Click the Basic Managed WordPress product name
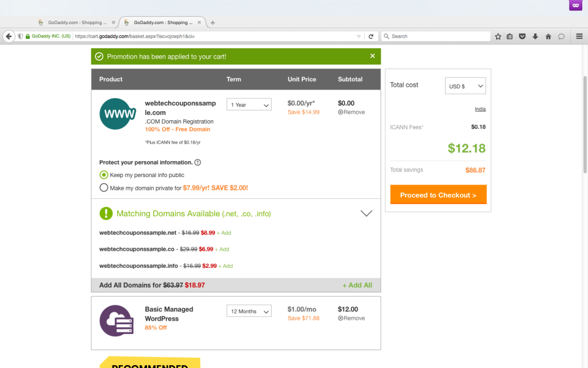Image resolution: width=588 pixels, height=368 pixels. pos(169,314)
